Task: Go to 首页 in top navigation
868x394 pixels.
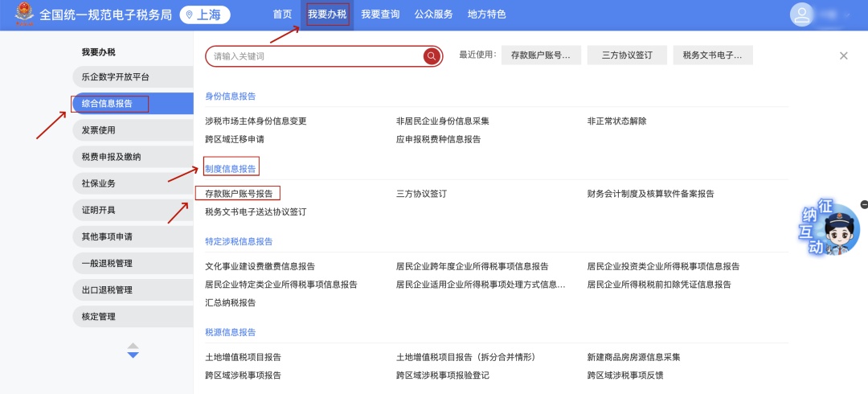Action: click(x=282, y=15)
